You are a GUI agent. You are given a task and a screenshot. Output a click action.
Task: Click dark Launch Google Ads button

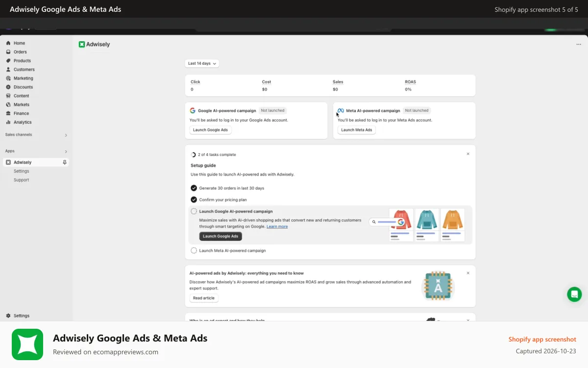[220, 236]
